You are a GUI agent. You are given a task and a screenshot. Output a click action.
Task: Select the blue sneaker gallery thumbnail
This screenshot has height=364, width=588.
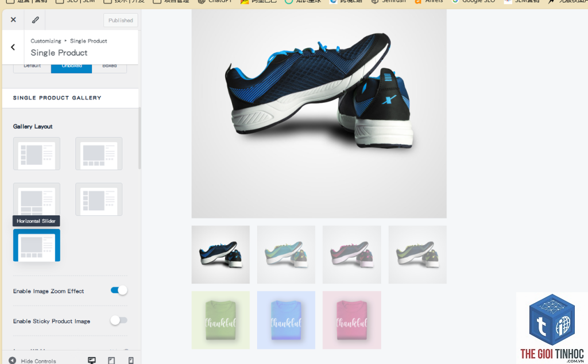[x=220, y=254]
